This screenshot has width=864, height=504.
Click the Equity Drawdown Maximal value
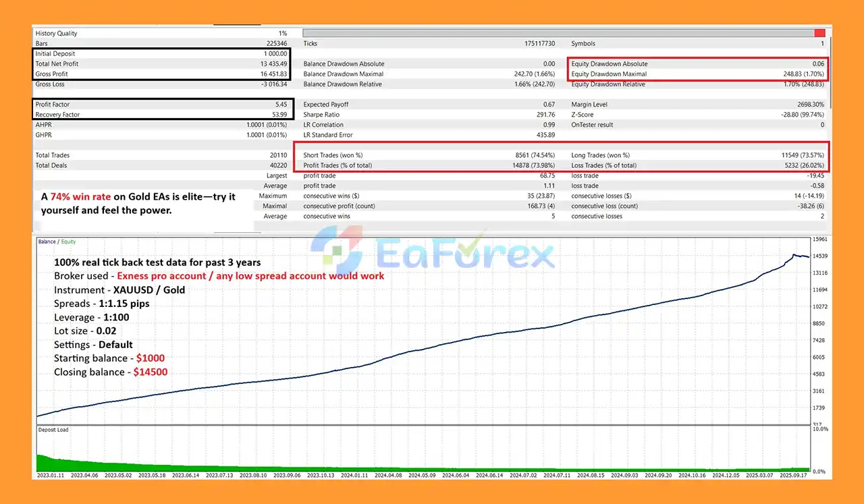(x=803, y=74)
